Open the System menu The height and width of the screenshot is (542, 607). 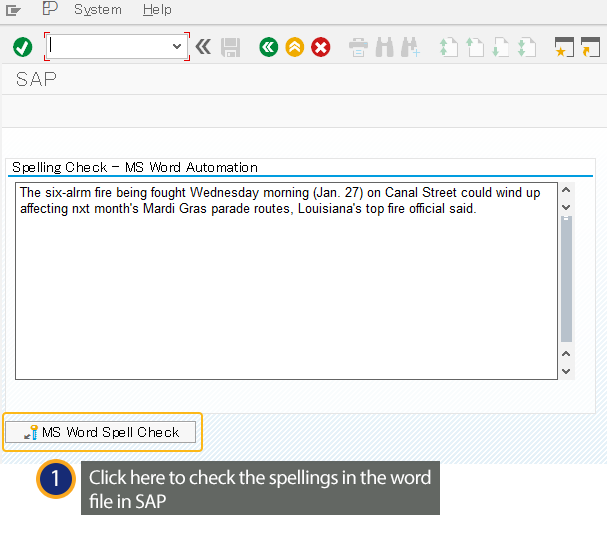coord(98,9)
